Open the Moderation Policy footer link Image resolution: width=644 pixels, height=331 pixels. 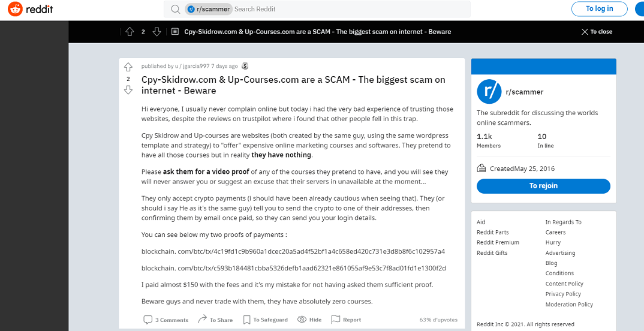(569, 305)
